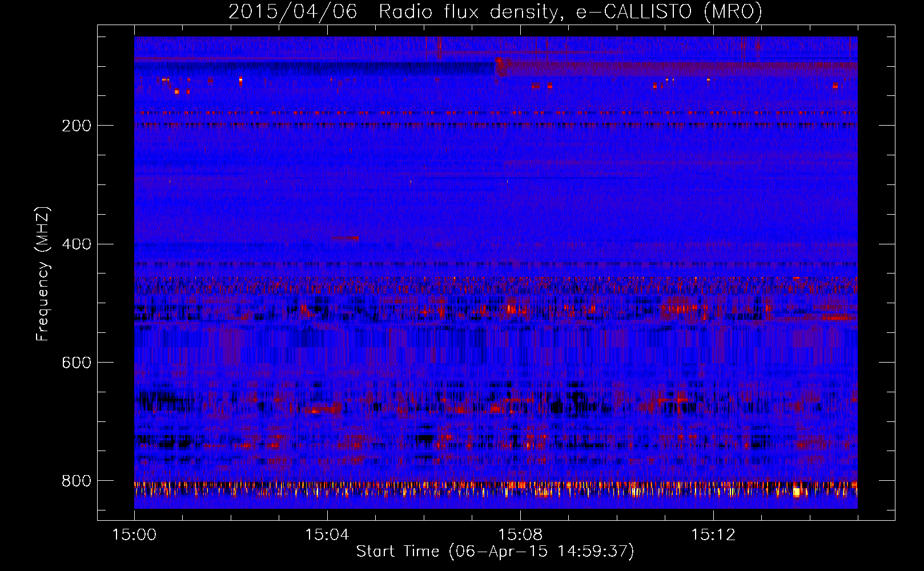Click the 15:04 time tick label
Image resolution: width=924 pixels, height=571 pixels.
pyautogui.click(x=327, y=535)
